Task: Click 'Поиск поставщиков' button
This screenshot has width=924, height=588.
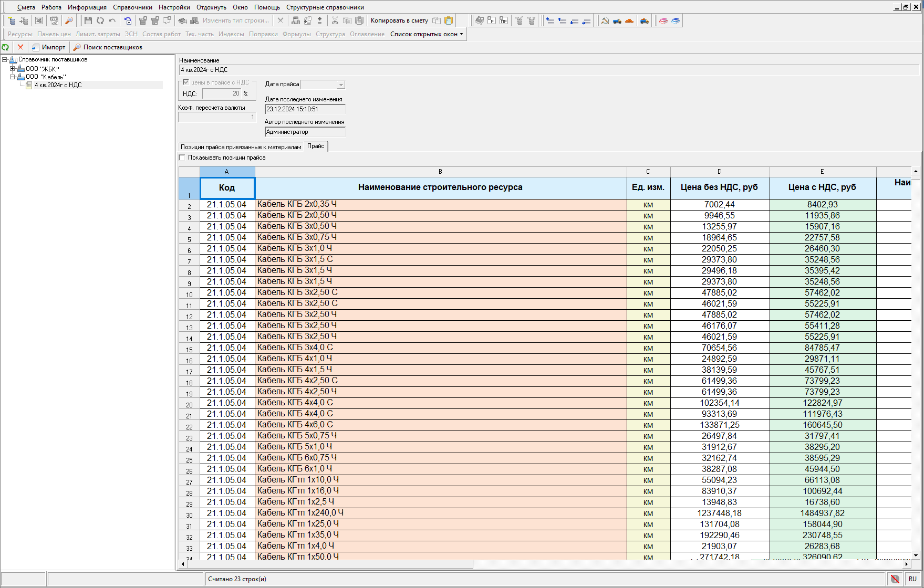Action: [108, 47]
